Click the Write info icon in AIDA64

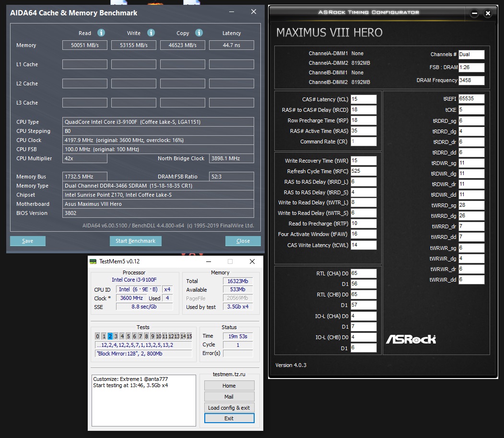click(x=151, y=33)
